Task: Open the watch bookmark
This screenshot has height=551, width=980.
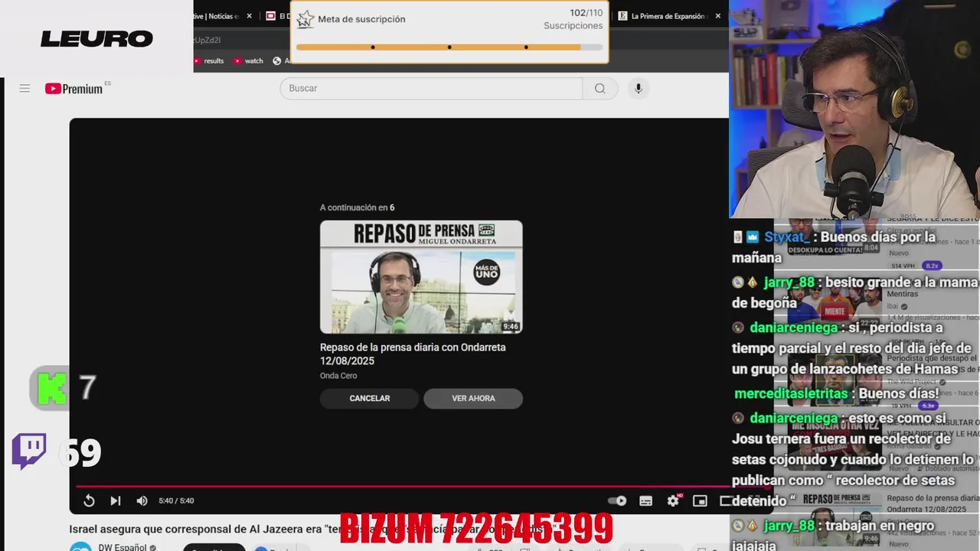Action: click(x=249, y=61)
